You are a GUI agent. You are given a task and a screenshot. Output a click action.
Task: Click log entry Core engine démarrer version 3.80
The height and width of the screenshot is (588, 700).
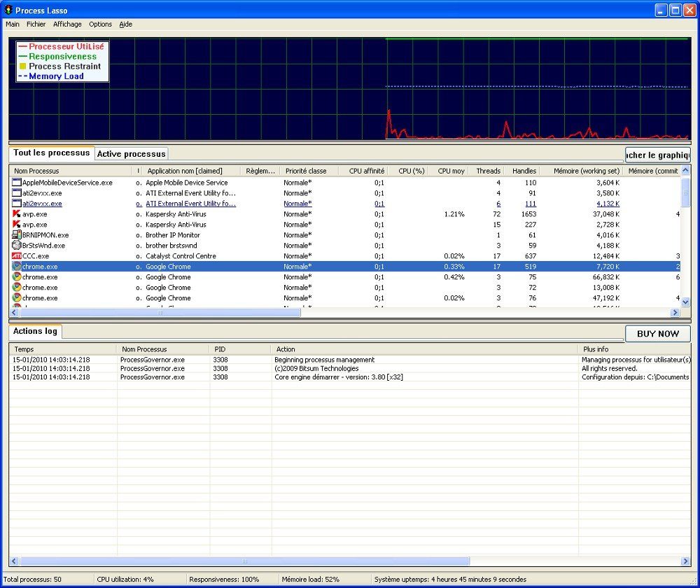[339, 377]
